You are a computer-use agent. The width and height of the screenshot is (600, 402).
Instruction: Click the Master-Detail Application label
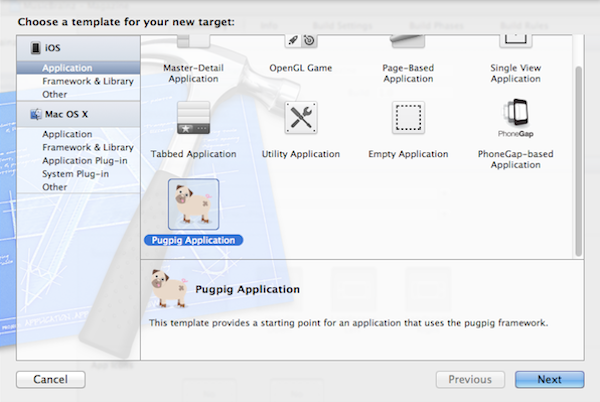[x=193, y=73]
